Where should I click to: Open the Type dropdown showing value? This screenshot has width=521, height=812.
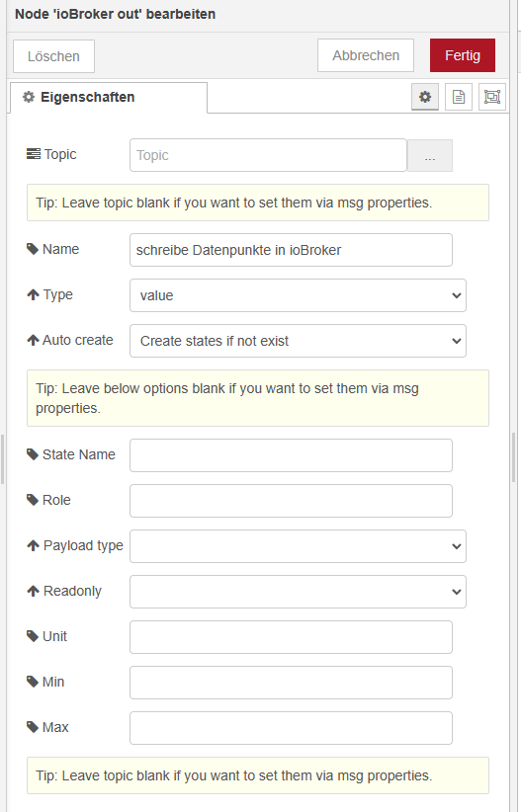pyautogui.click(x=299, y=295)
